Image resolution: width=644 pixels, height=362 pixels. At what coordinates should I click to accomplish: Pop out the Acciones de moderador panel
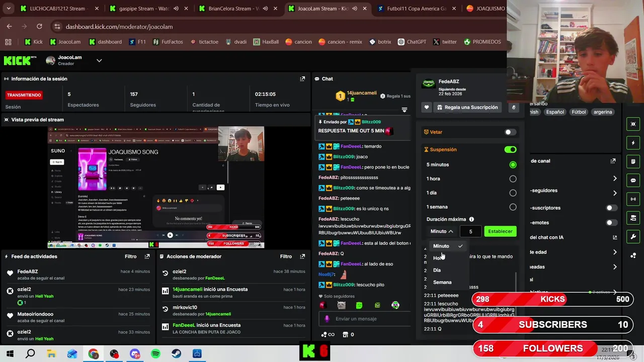point(302,256)
